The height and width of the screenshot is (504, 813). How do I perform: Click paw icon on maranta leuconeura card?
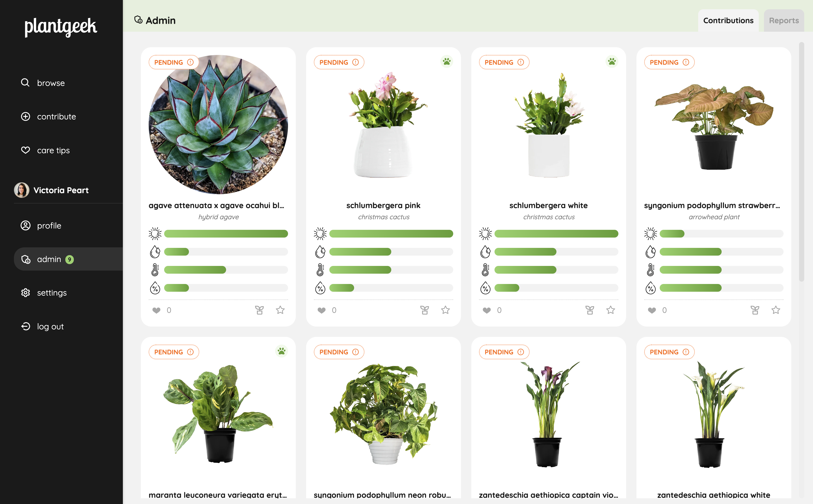(281, 351)
